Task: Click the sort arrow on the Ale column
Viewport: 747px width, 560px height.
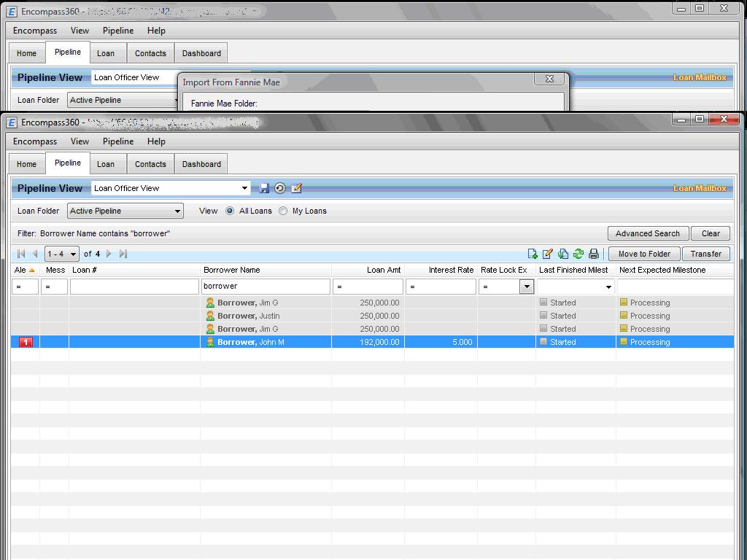Action: 32,270
